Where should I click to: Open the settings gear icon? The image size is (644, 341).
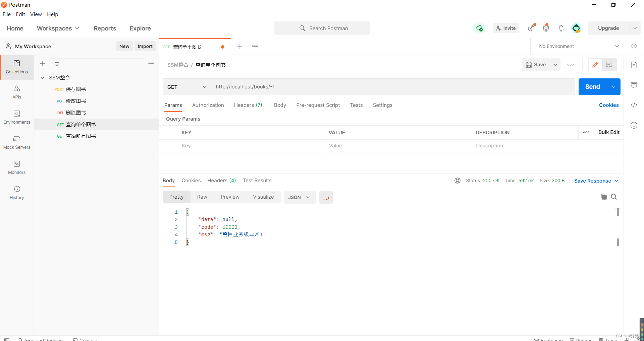(x=546, y=28)
